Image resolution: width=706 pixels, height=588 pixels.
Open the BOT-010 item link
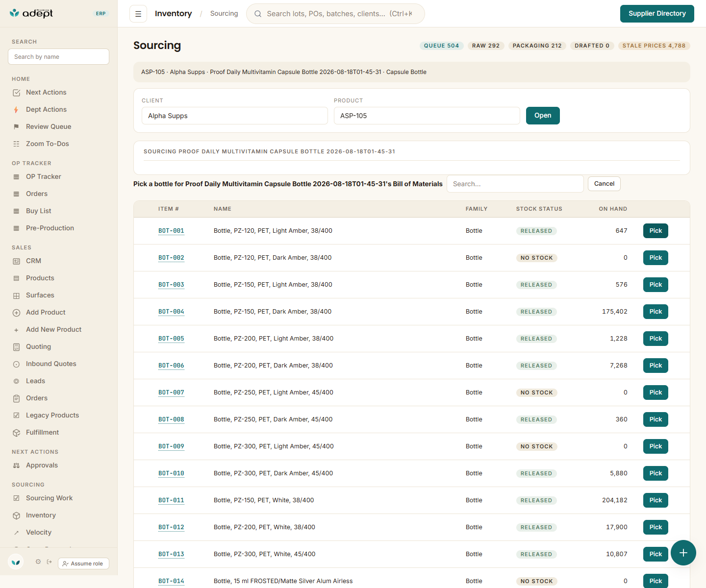click(x=171, y=473)
